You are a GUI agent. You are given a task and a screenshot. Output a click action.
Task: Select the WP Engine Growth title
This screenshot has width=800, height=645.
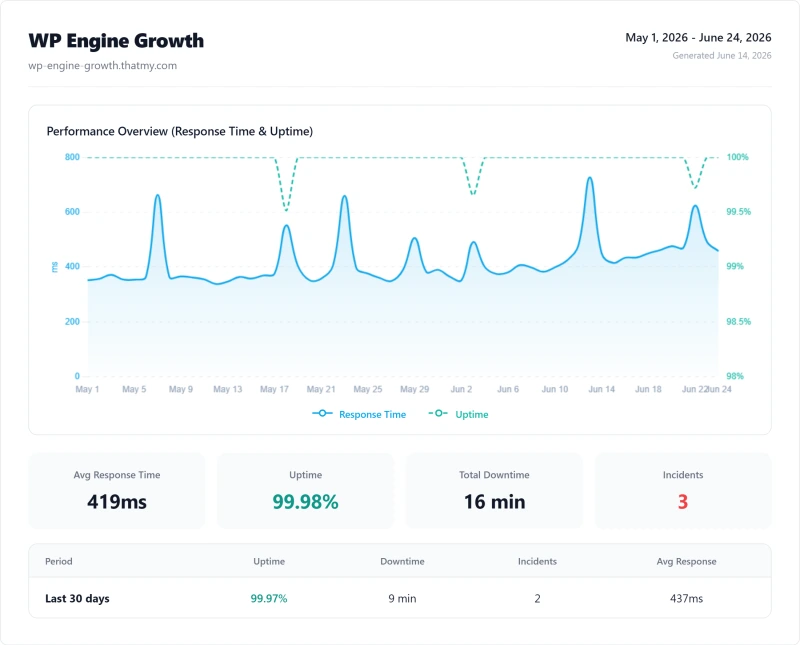116,41
